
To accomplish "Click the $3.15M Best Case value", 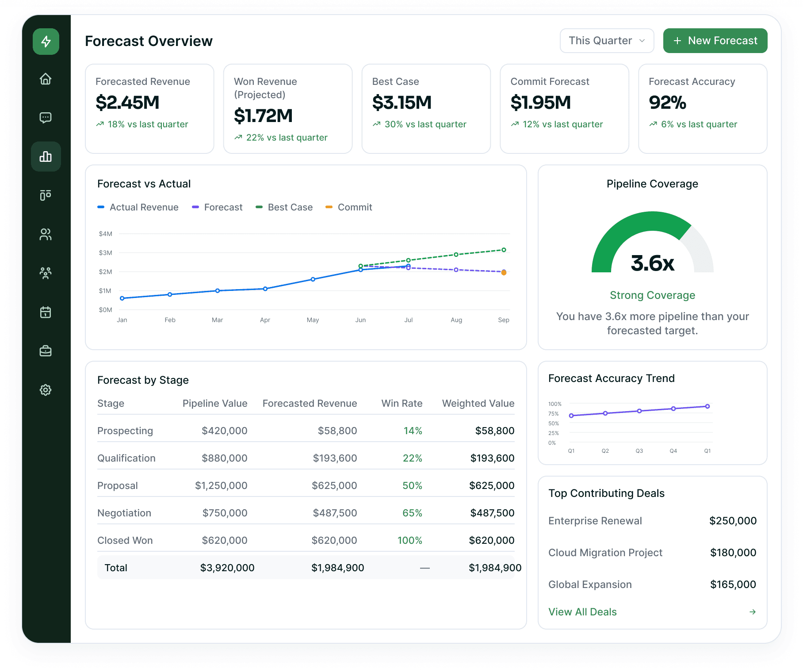I will 402,103.
